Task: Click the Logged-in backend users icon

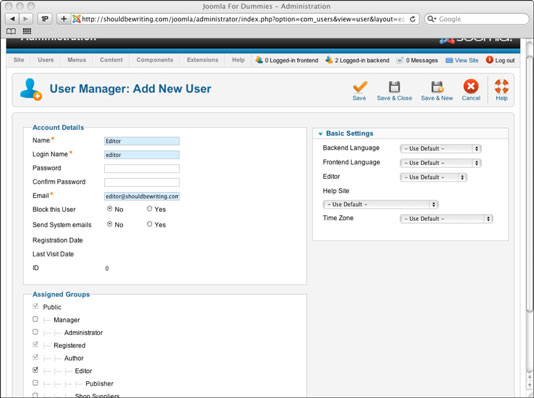Action: click(329, 60)
